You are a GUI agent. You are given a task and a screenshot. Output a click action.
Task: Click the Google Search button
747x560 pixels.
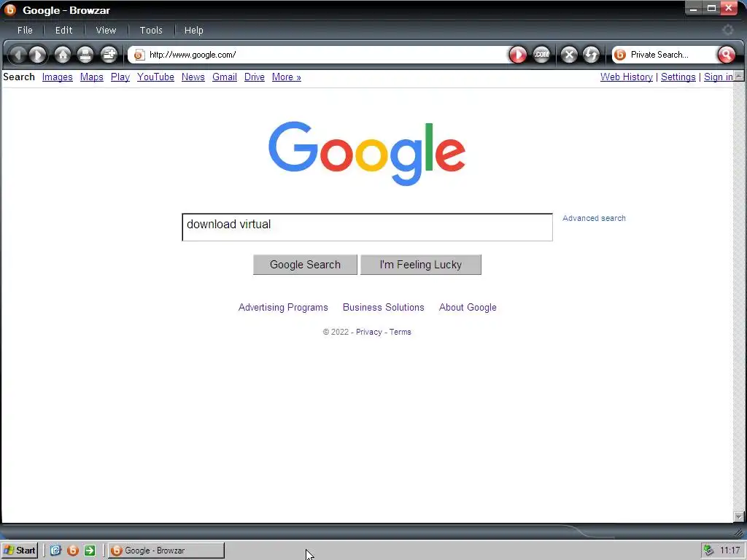tap(305, 265)
